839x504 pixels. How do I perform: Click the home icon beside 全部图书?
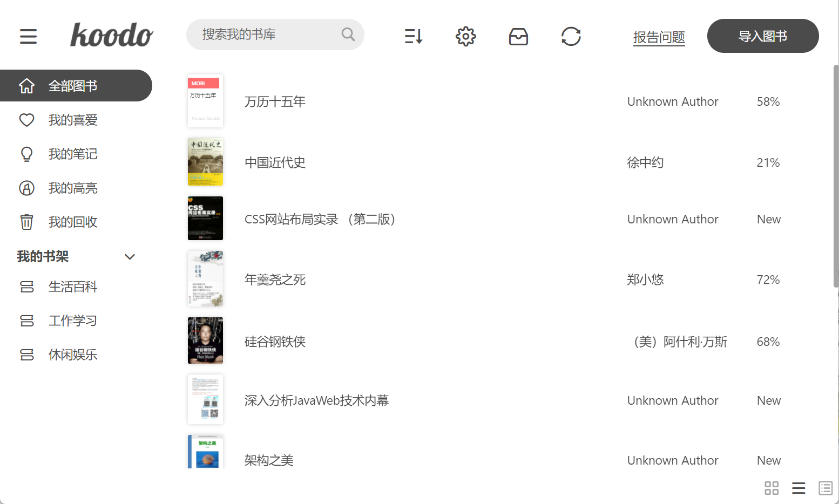[x=26, y=86]
